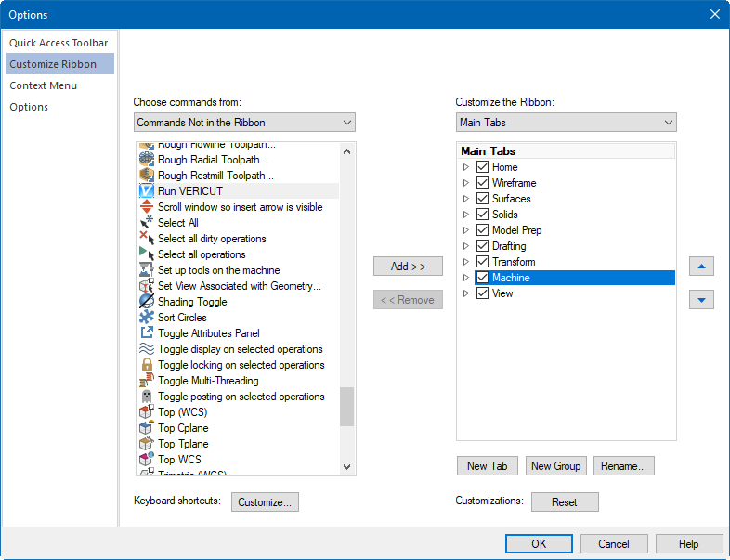
Task: Click the Rename... button
Action: [624, 466]
